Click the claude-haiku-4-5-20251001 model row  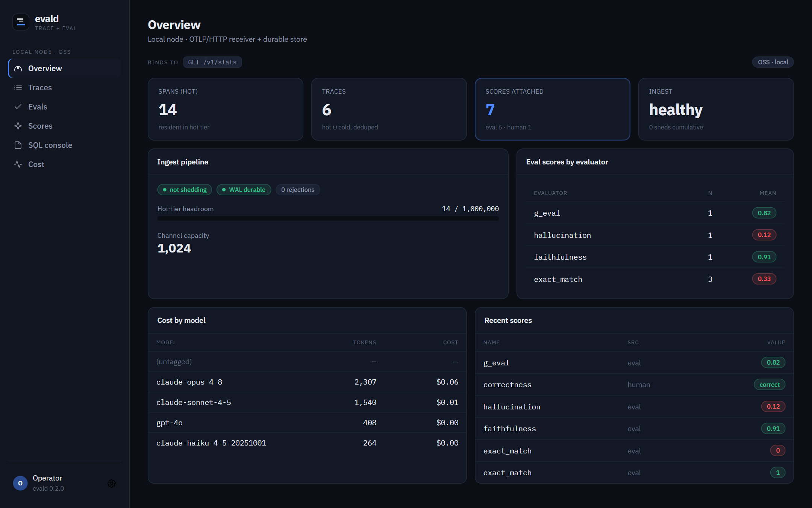point(307,443)
